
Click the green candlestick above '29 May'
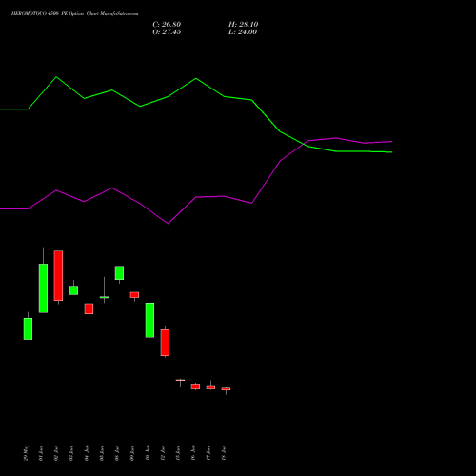28,328
